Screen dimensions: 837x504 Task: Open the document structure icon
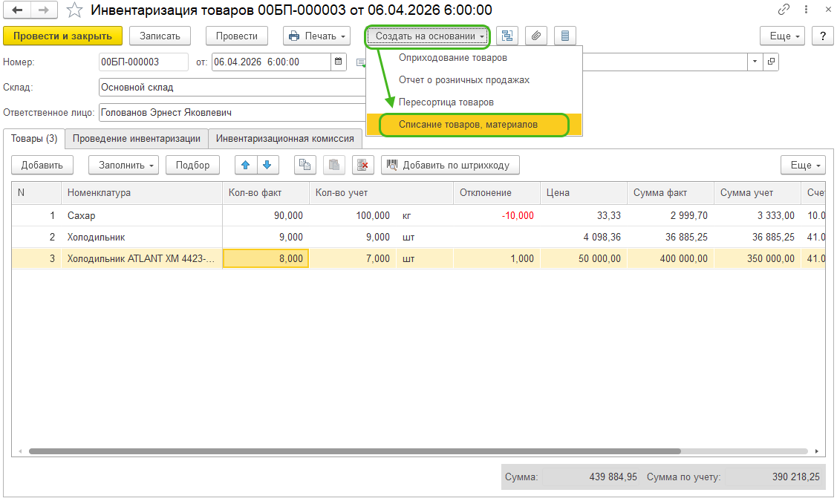click(508, 36)
